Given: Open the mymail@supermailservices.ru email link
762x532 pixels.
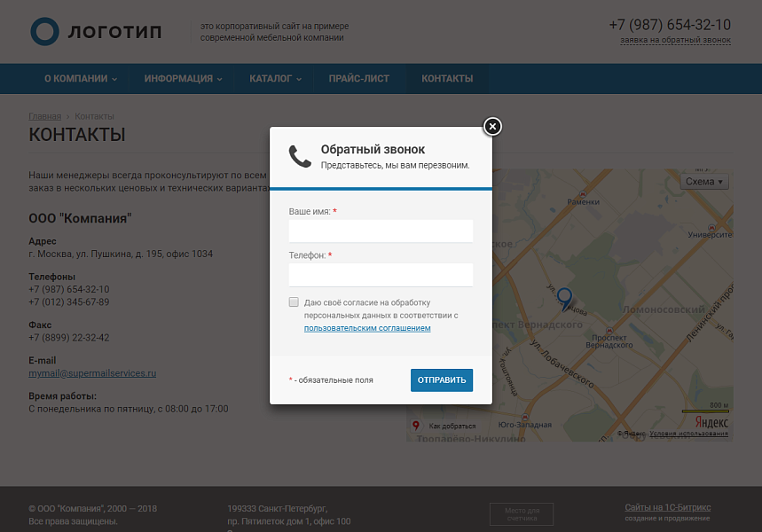Looking at the screenshot, I should click(x=92, y=373).
